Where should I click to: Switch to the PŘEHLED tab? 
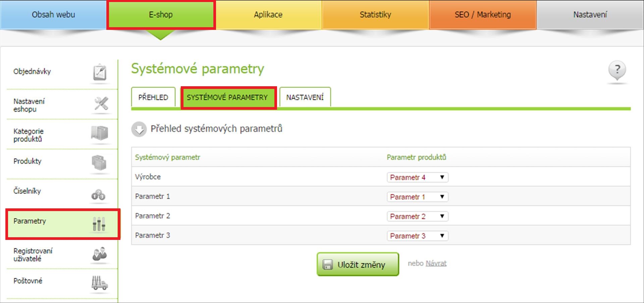153,97
